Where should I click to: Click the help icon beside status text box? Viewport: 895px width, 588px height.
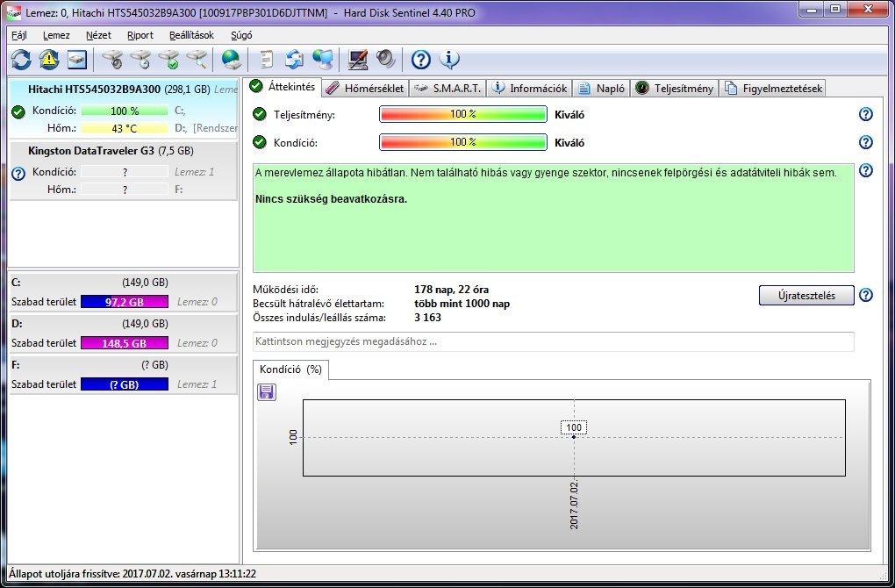pos(866,170)
